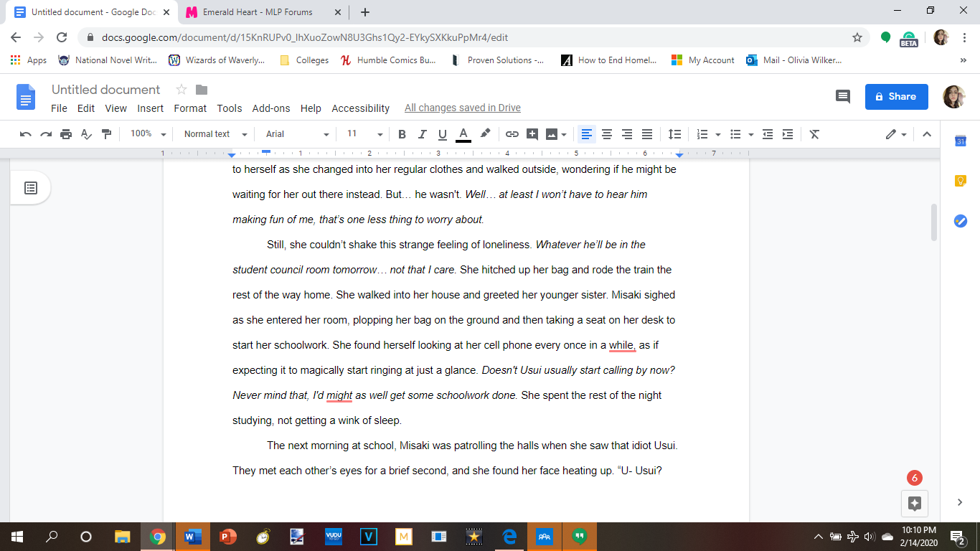This screenshot has width=980, height=551.
Task: Select right alignment
Action: tap(627, 134)
